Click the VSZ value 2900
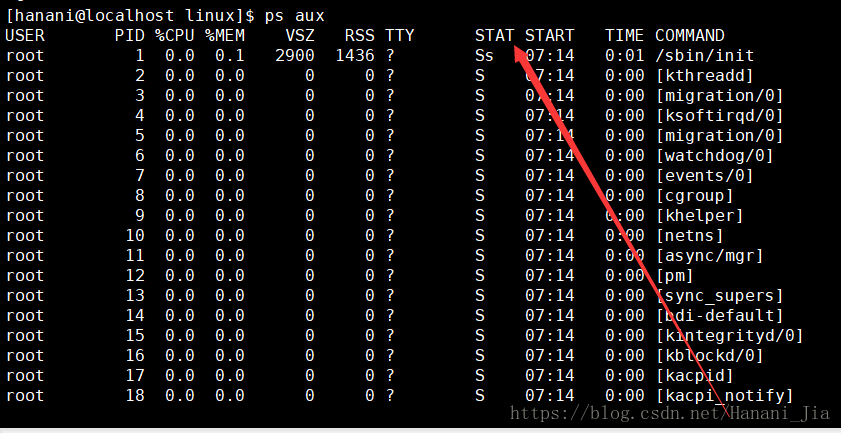 click(x=295, y=56)
